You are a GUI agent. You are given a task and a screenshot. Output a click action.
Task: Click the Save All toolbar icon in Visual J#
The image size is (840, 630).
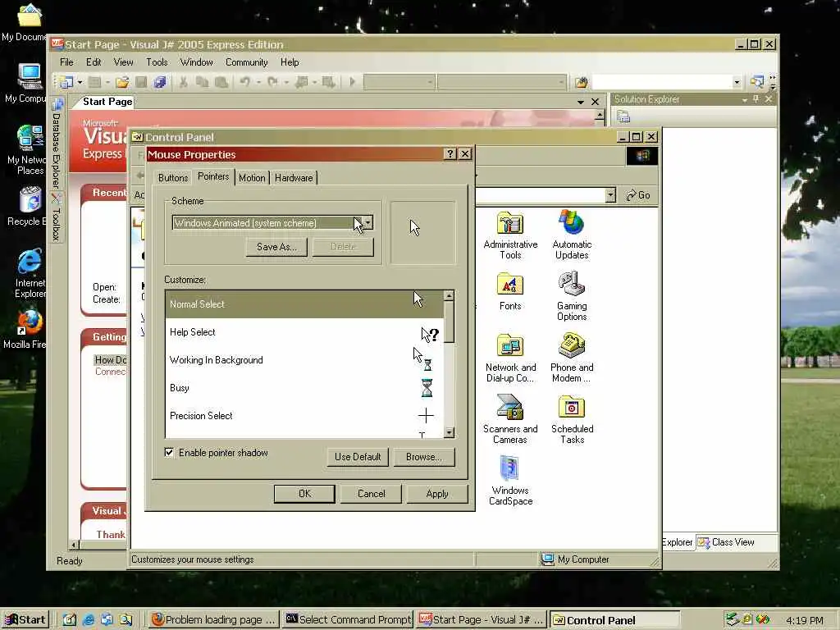[160, 82]
